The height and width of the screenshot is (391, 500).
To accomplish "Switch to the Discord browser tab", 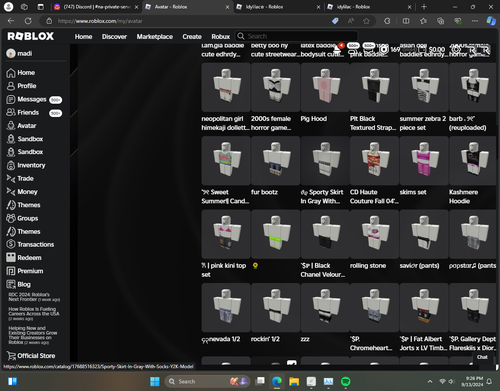I will click(x=96, y=7).
